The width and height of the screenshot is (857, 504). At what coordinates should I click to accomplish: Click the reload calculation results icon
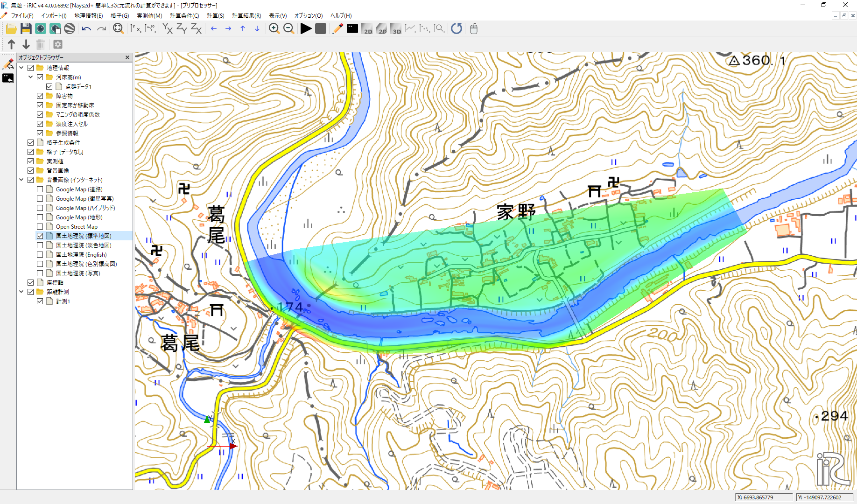tap(457, 29)
